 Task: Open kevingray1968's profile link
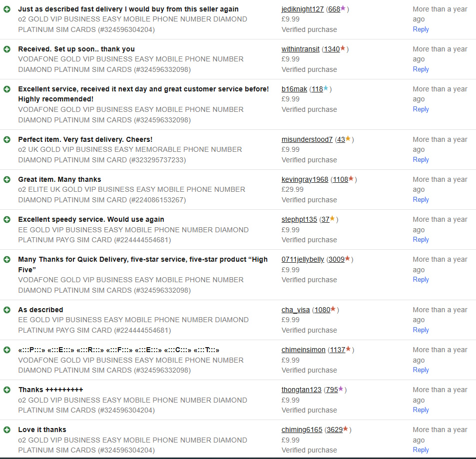pyautogui.click(x=305, y=179)
